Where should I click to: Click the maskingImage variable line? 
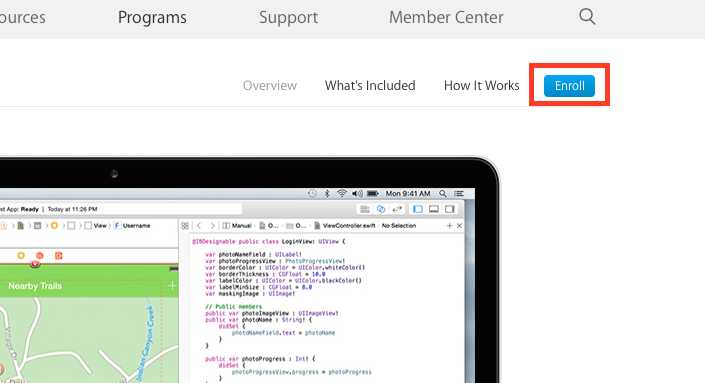(x=250, y=294)
